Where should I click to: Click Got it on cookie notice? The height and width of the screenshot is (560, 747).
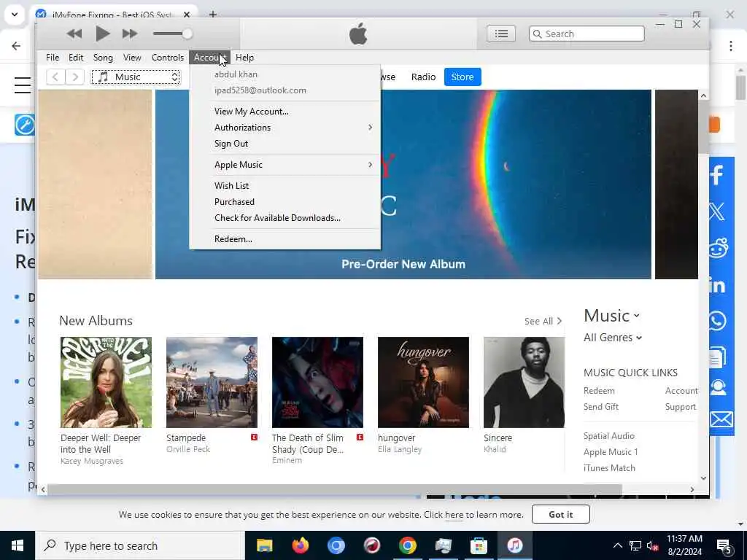561,514
